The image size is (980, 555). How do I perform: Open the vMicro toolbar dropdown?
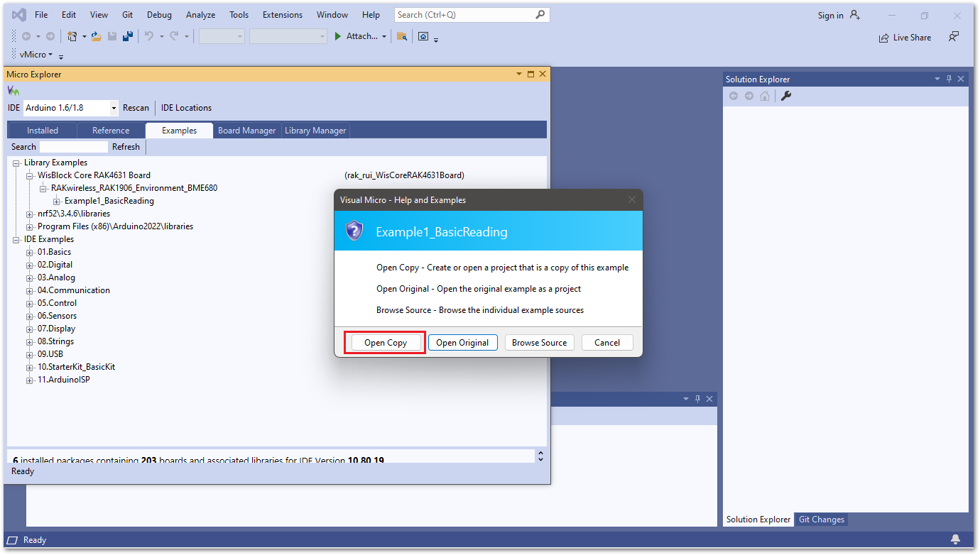[x=51, y=55]
